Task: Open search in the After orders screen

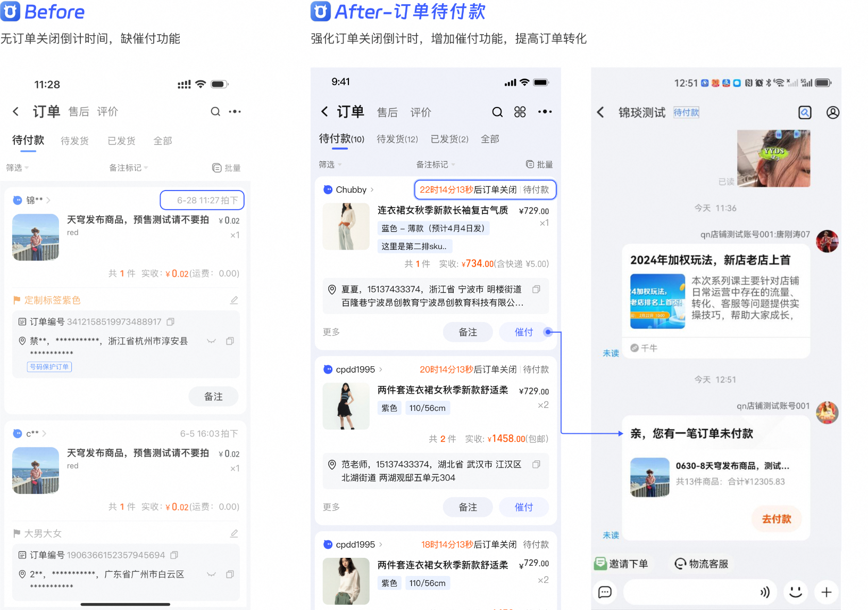Action: point(497,112)
